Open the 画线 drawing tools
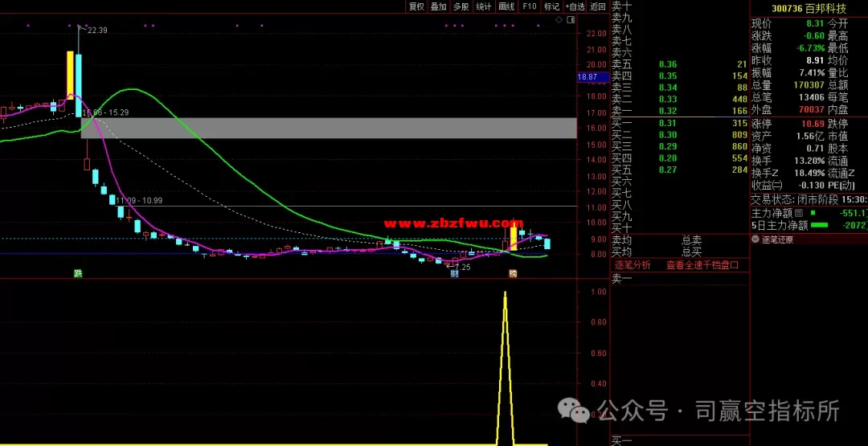Screen dimensions: 868x446 click(x=506, y=6)
